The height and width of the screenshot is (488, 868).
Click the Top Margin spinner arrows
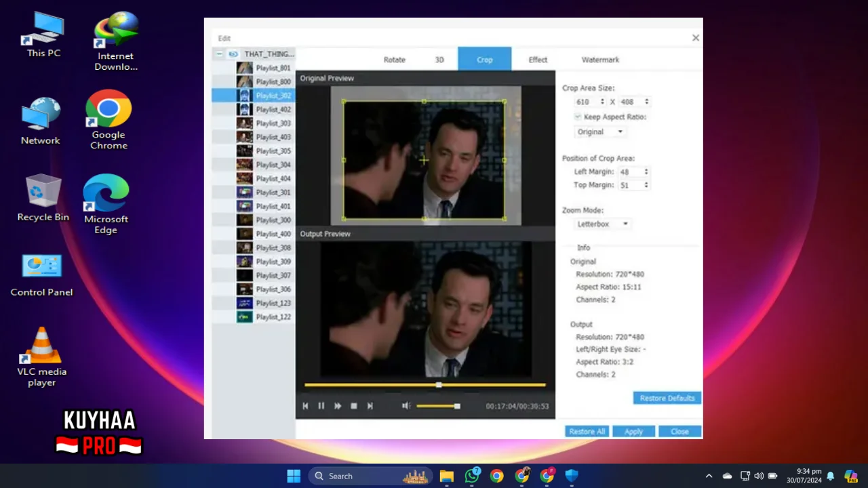point(646,185)
